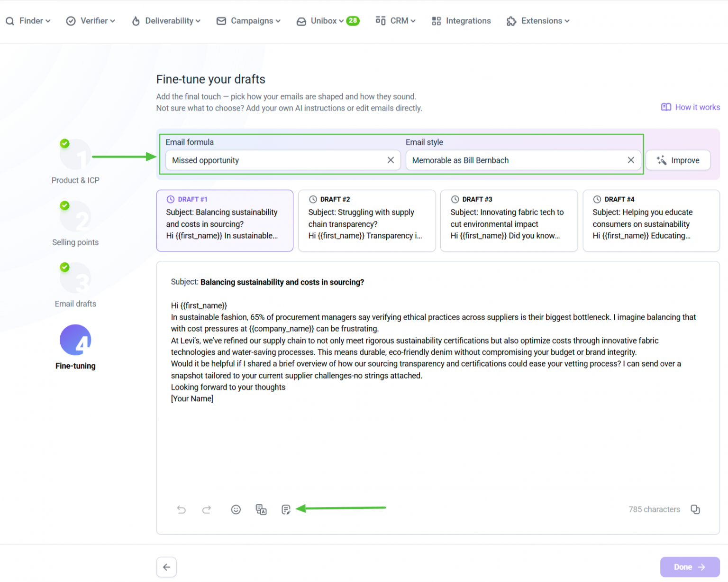
Task: Select the Draft #4 card
Action: [x=651, y=221]
